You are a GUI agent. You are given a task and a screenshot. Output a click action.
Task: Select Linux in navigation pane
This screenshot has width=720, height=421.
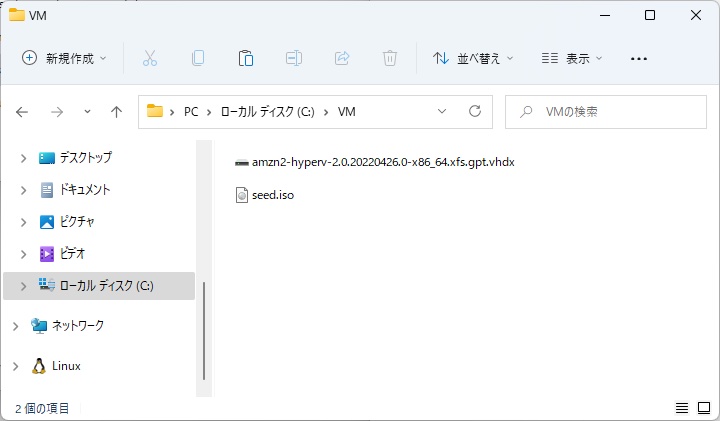point(66,366)
